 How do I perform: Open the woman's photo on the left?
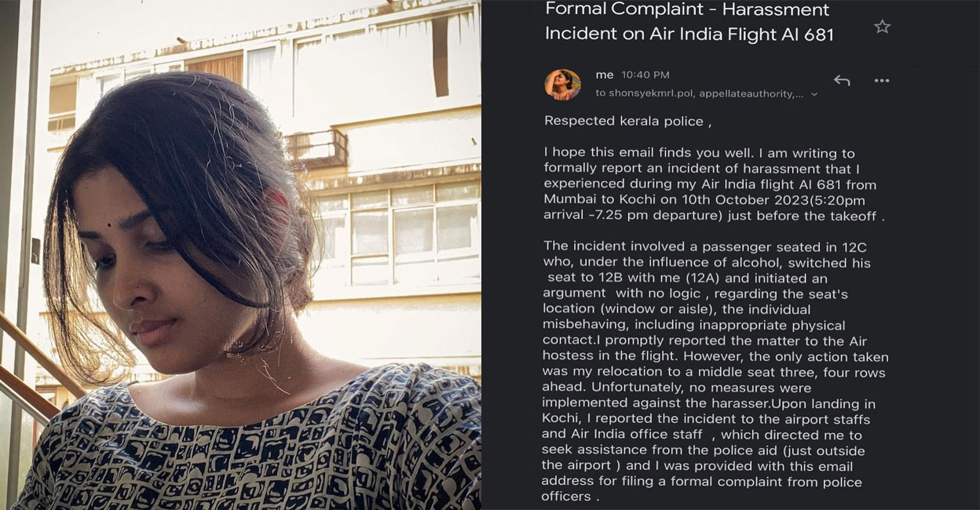tap(240, 255)
